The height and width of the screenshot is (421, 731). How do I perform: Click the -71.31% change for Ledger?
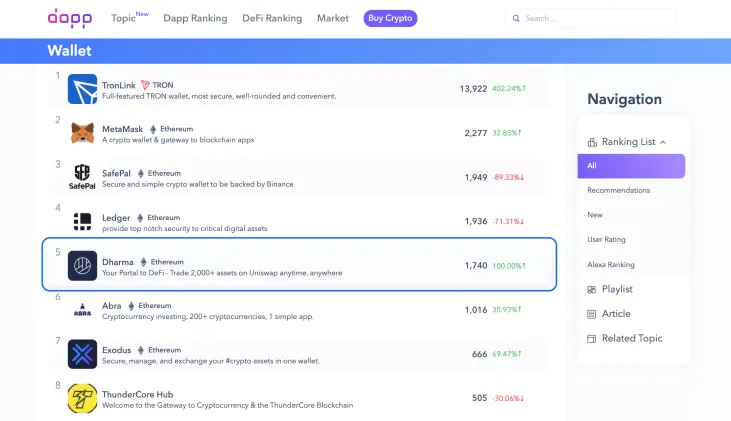508,221
